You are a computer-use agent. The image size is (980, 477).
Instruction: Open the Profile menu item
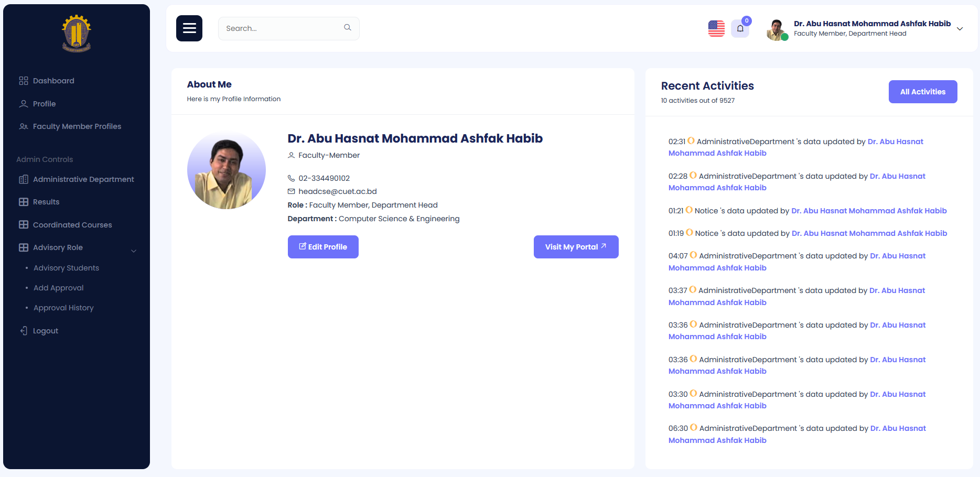44,104
